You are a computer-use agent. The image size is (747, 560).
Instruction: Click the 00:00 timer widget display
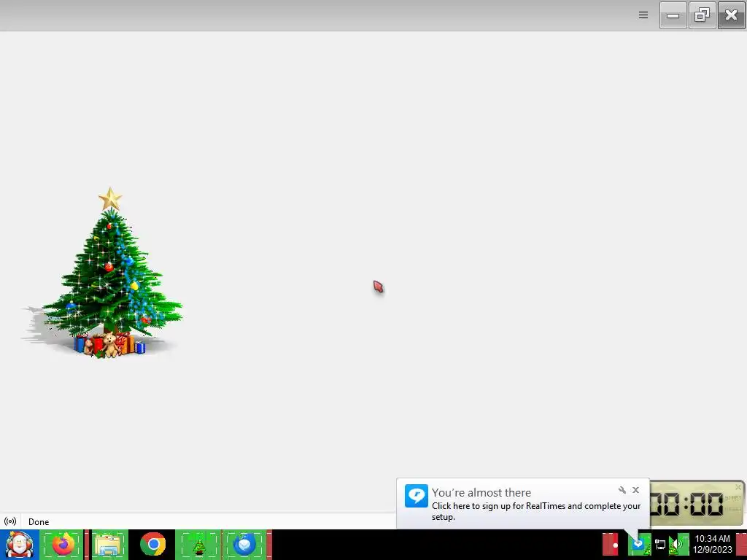(686, 504)
